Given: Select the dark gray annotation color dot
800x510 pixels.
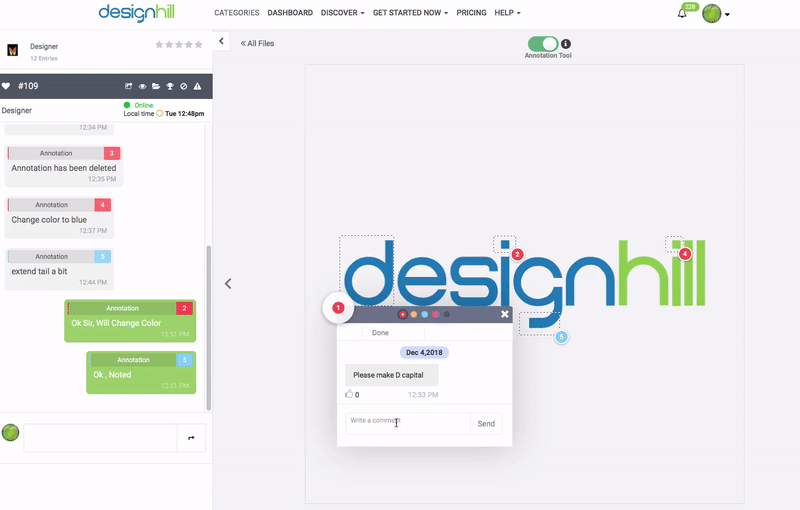Looking at the screenshot, I should click(446, 315).
